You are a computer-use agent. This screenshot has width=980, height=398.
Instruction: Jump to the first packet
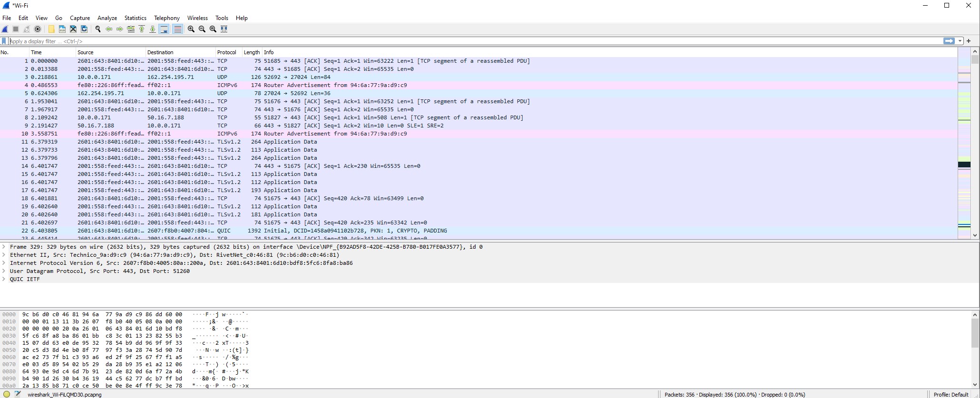[x=142, y=29]
